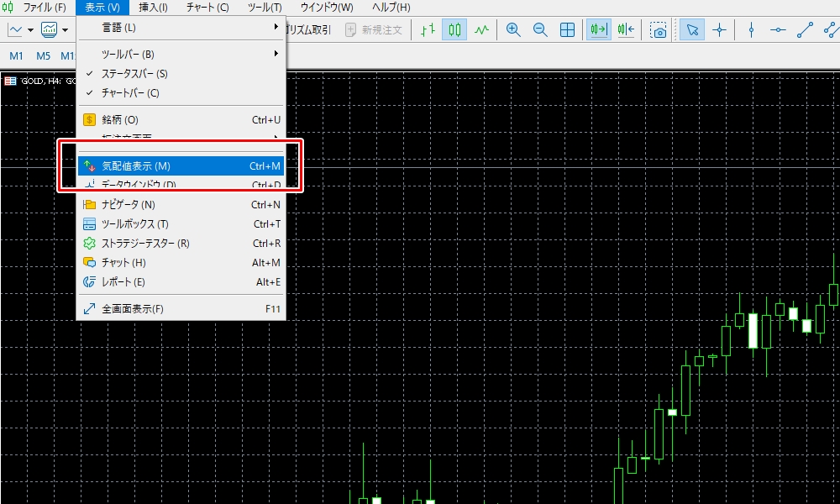Image resolution: width=840 pixels, height=504 pixels.
Task: Toggle ステータスバー (S) checkmark in menu
Action: pos(134,74)
